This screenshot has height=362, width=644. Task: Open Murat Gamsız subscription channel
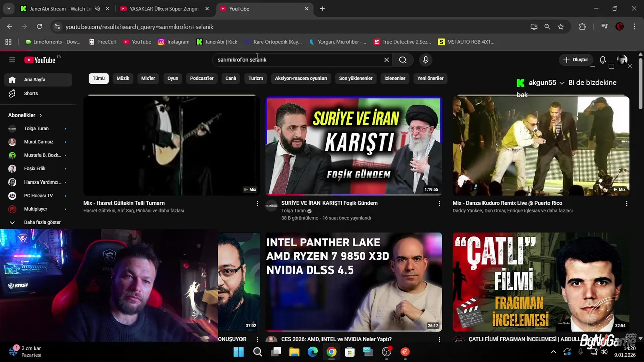click(x=38, y=142)
